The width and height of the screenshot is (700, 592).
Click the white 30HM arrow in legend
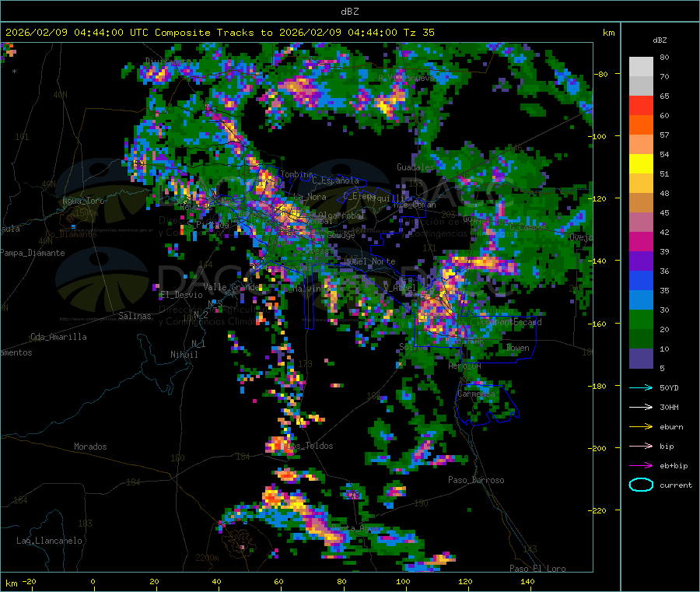(x=641, y=407)
